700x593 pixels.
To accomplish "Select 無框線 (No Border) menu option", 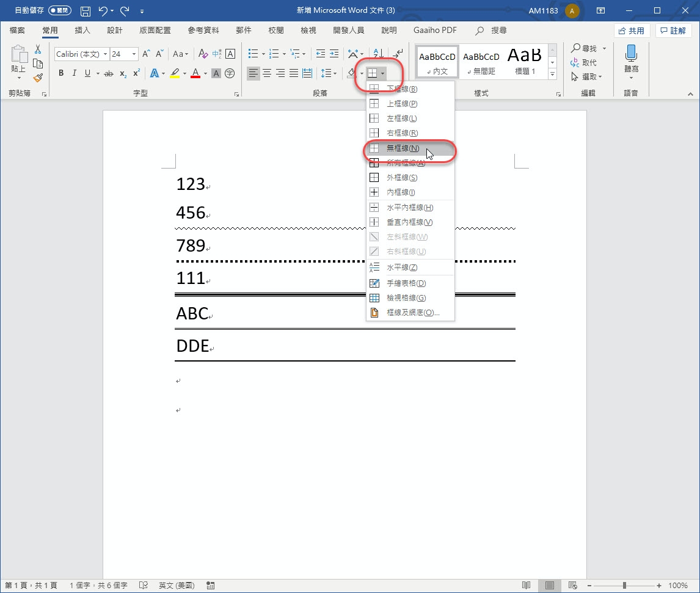I will (x=403, y=148).
